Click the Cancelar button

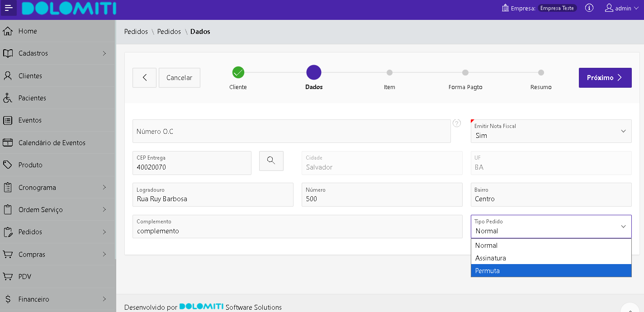coord(179,78)
